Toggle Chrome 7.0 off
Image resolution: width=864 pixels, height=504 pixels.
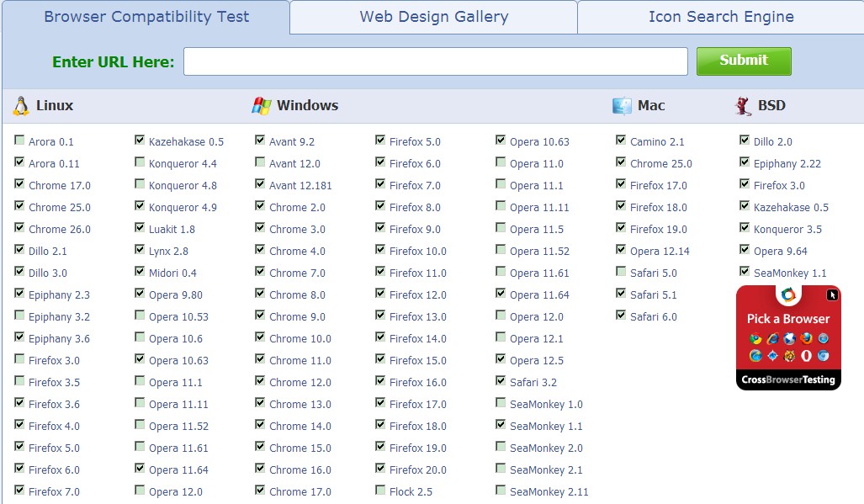point(260,272)
